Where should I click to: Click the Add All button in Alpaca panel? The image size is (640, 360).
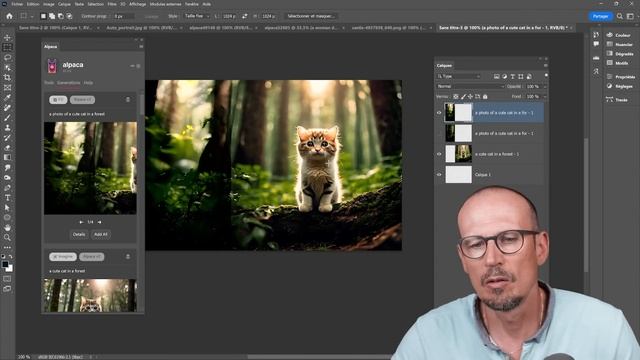click(x=101, y=234)
